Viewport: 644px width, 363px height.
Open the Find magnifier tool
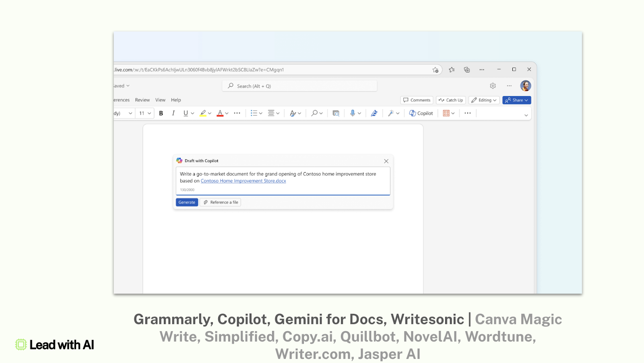coord(314,113)
